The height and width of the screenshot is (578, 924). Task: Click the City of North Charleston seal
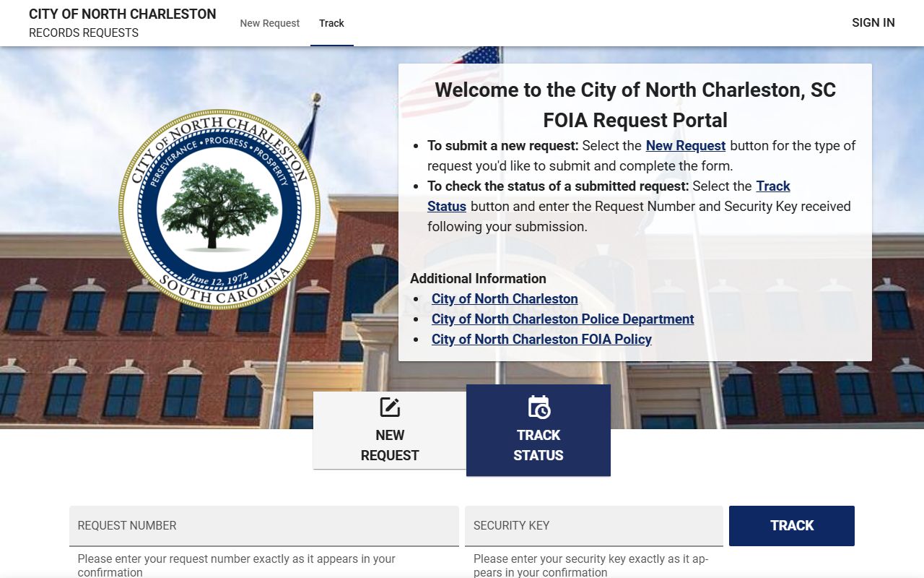pos(219,209)
